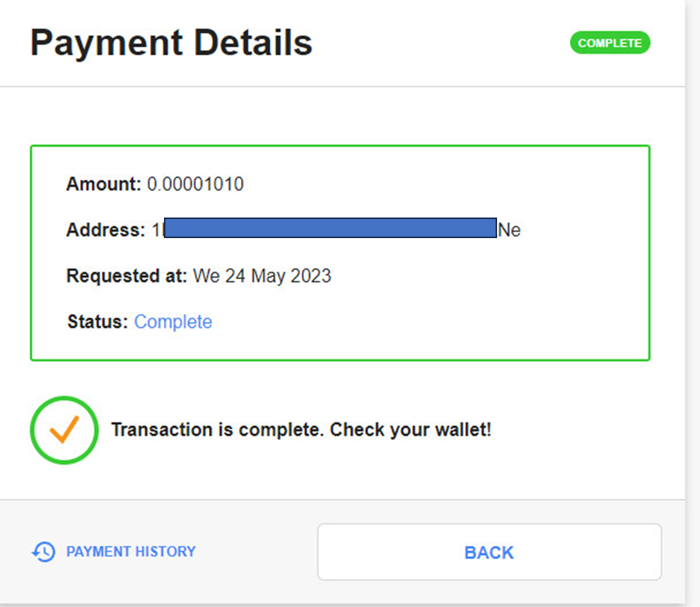Image resolution: width=700 pixels, height=607 pixels.
Task: Click the Requested at label
Action: (126, 276)
